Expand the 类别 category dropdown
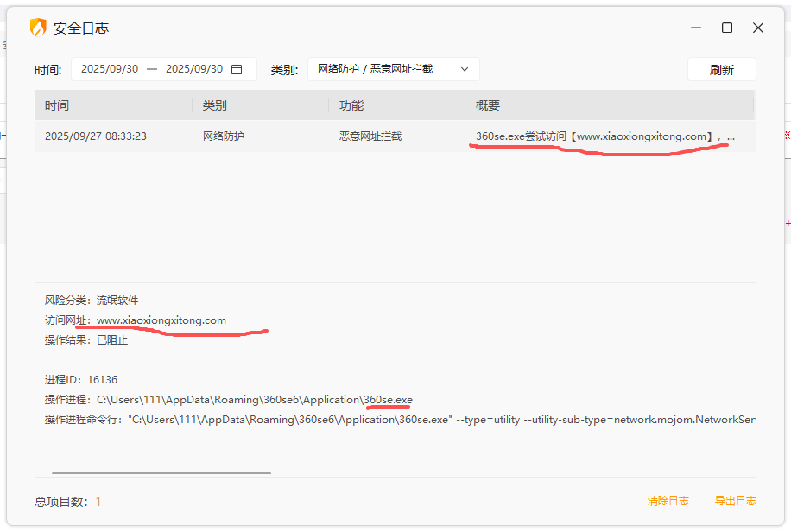 tap(394, 69)
